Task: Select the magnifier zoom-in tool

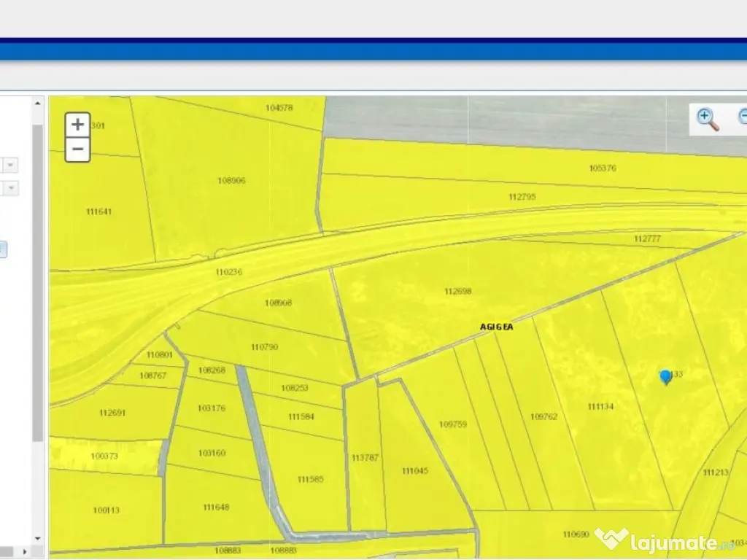Action: coord(707,118)
